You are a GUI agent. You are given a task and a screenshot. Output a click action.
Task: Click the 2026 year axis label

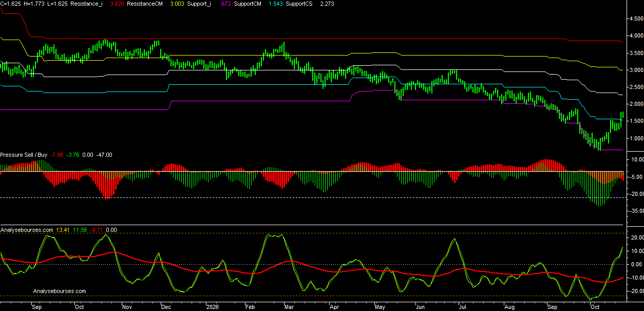pyautogui.click(x=212, y=306)
